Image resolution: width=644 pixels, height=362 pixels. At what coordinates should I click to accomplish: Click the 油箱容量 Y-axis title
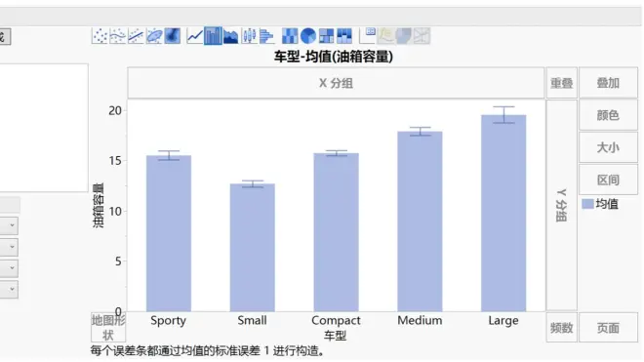[x=99, y=205]
